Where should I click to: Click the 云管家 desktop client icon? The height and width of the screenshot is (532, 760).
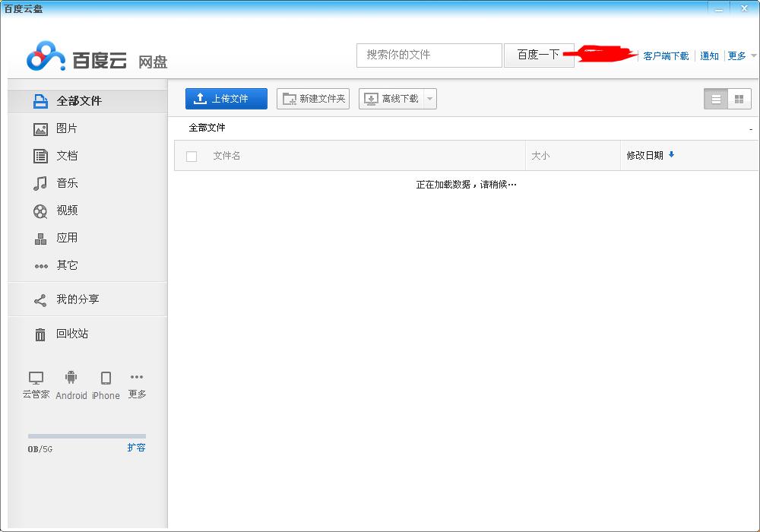[36, 385]
